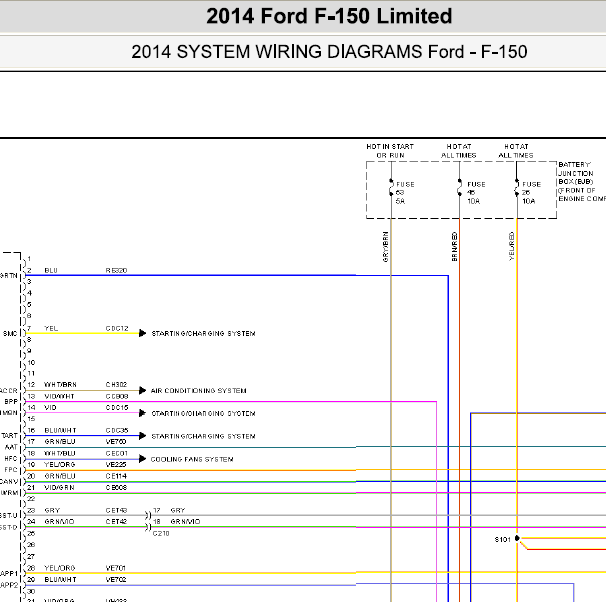Viewport: 606px width, 602px height.
Task: Click arrow pointing to Cooling Fans System
Action: tap(143, 459)
